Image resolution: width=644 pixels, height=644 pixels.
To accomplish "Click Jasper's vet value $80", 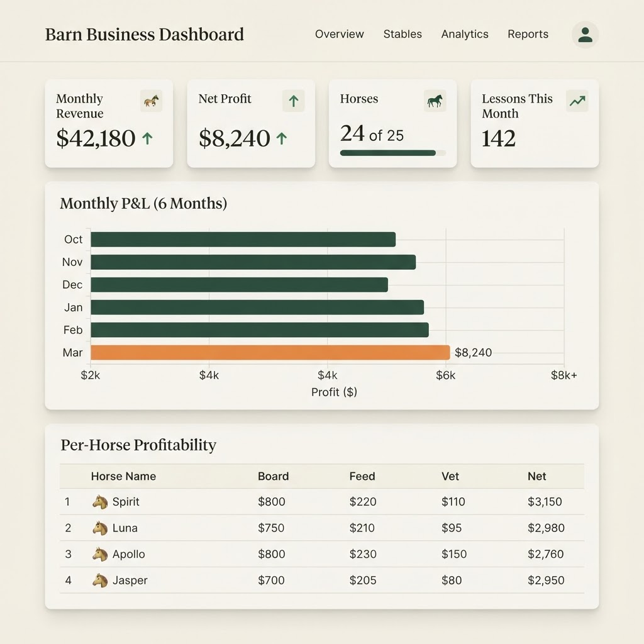I will click(452, 580).
